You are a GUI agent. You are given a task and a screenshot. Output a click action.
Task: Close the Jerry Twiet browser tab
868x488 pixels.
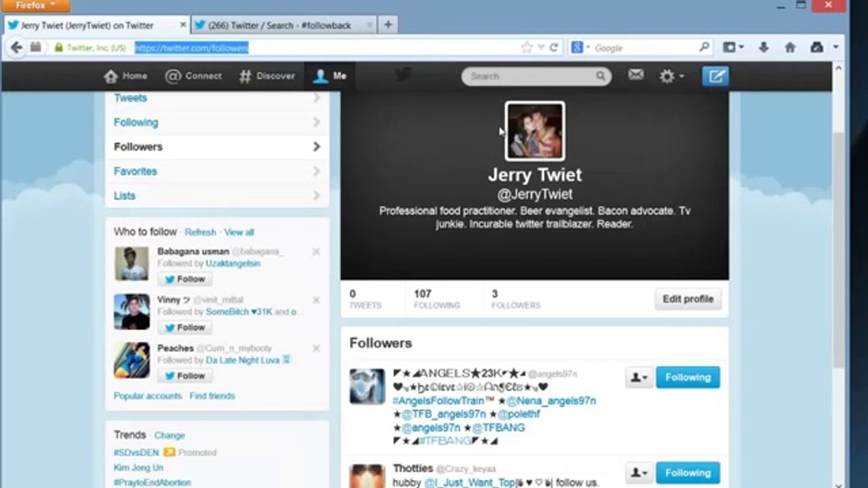183,25
